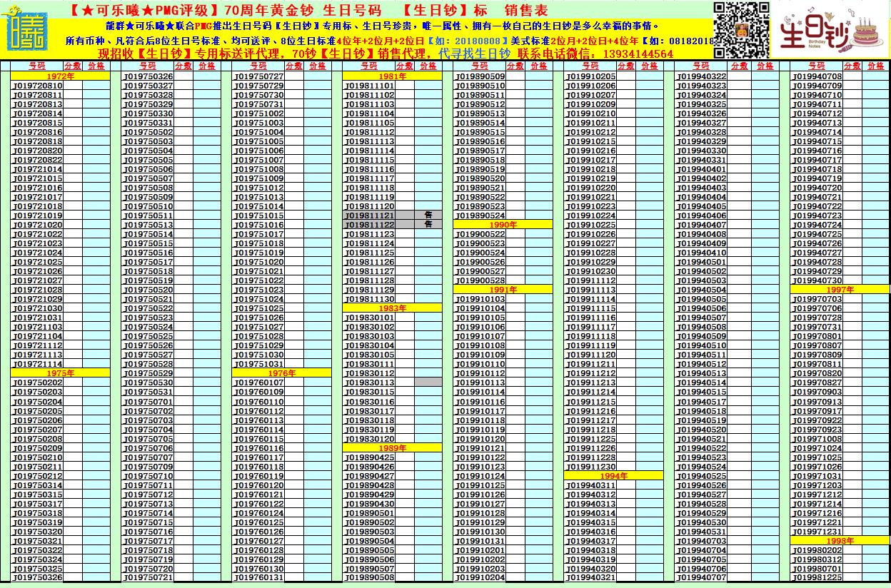Select the 1998年 year header
This screenshot has width=891, height=588.
[840, 541]
